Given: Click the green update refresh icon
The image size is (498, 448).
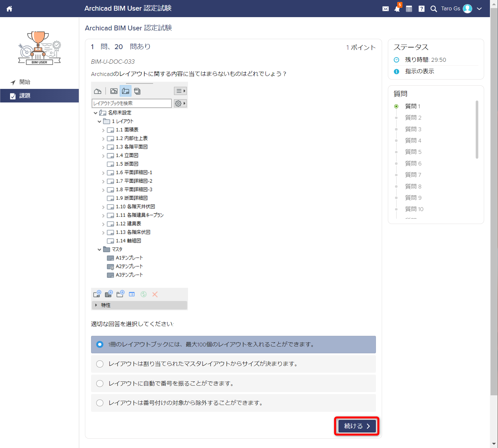Looking at the screenshot, I should 144,294.
